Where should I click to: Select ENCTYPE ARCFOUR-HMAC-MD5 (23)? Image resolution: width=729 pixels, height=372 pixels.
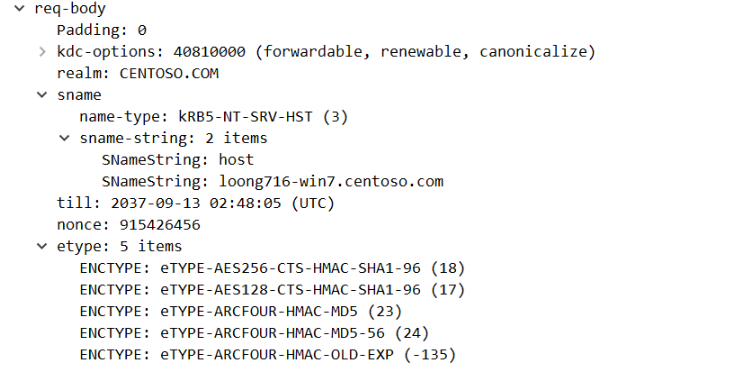241,311
